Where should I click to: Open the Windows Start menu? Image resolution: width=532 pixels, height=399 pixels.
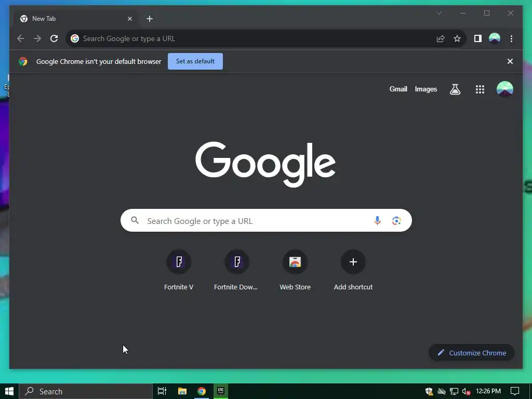pyautogui.click(x=9, y=391)
